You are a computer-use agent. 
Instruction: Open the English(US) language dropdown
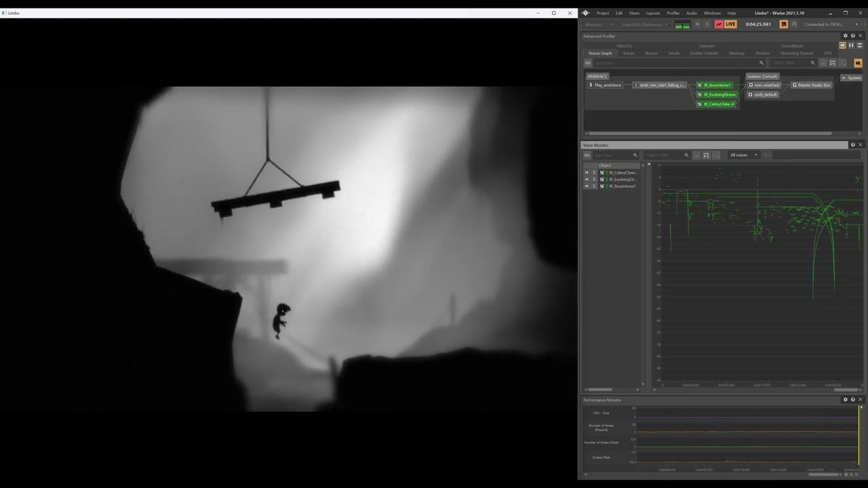pos(644,24)
